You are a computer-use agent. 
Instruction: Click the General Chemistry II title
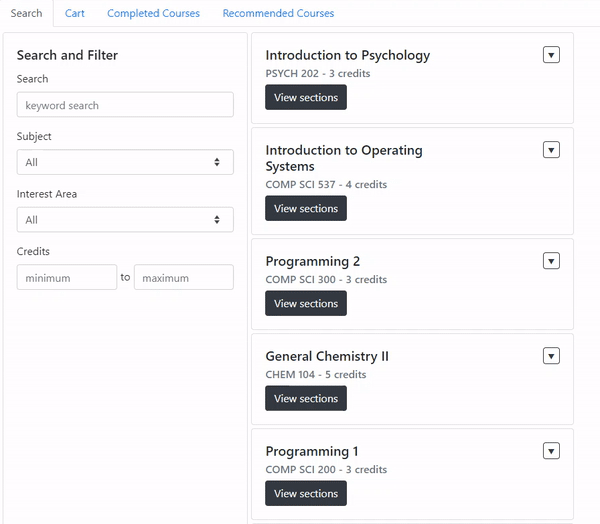[x=327, y=356]
